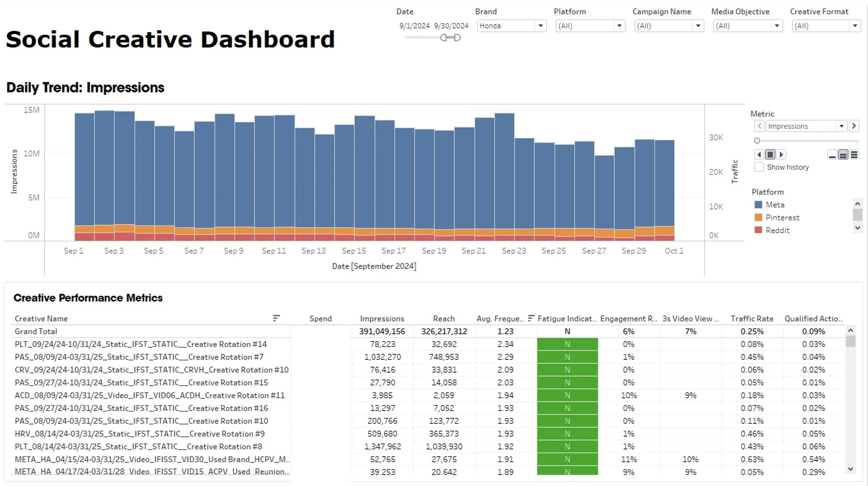868x486 pixels.
Task: Click the Pinterest legend item
Action: [x=782, y=218]
